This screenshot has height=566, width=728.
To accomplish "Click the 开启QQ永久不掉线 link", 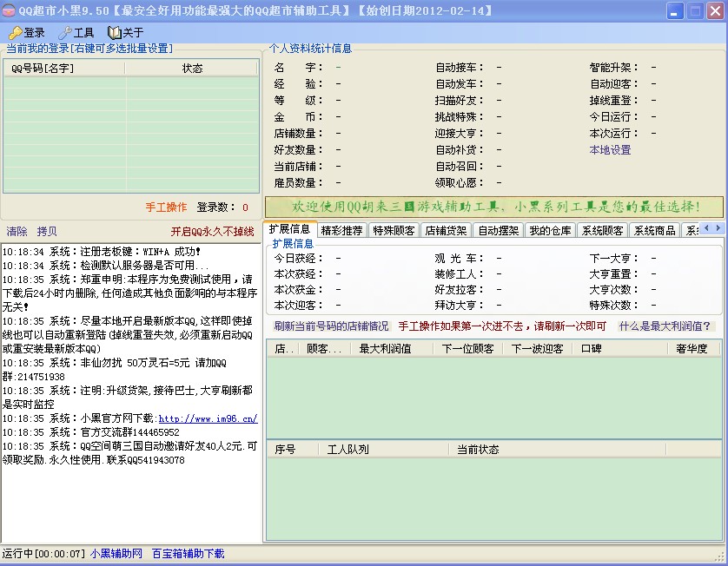I will 212,232.
